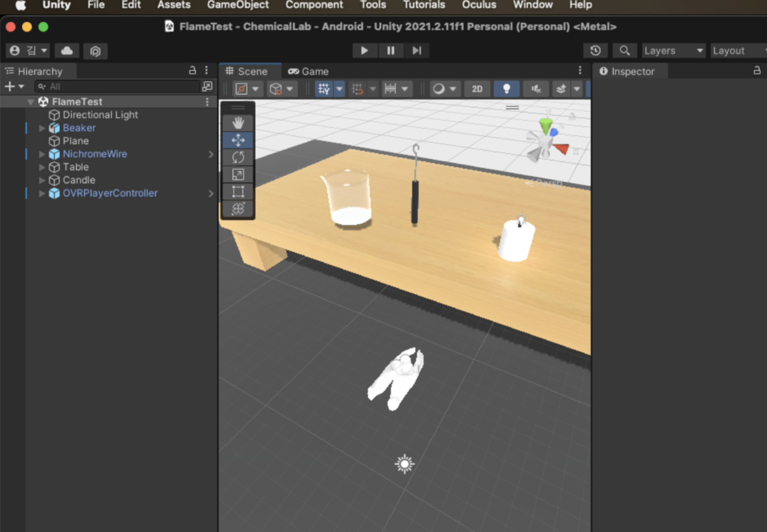Open the undo history icon

click(x=595, y=51)
